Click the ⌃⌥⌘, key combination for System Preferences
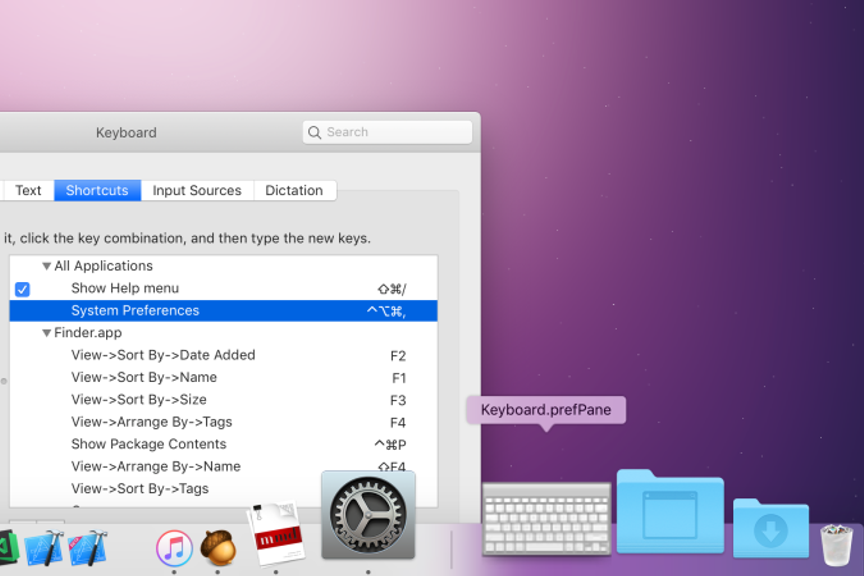Viewport: 864px width, 576px height. pyautogui.click(x=386, y=311)
